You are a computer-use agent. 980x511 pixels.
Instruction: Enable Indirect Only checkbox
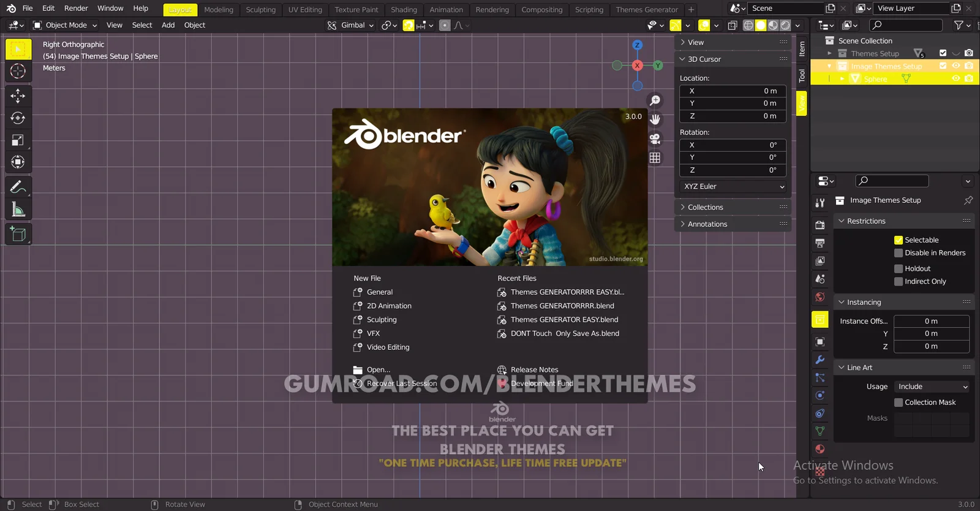click(x=899, y=281)
